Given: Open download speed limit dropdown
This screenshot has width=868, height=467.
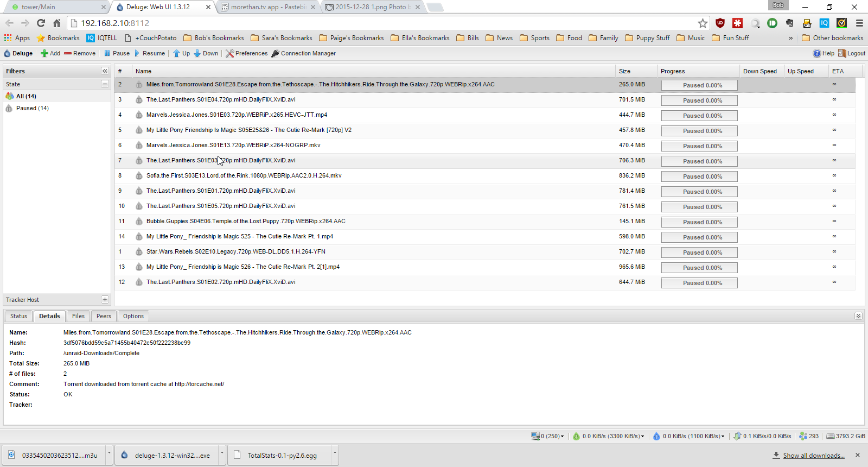Looking at the screenshot, I should [x=609, y=436].
